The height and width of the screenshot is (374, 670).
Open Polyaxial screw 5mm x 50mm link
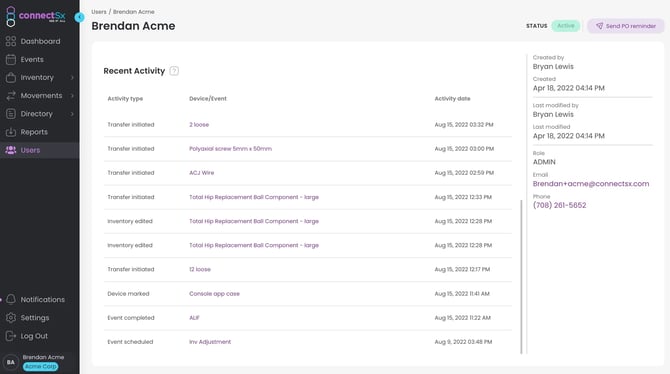point(230,149)
